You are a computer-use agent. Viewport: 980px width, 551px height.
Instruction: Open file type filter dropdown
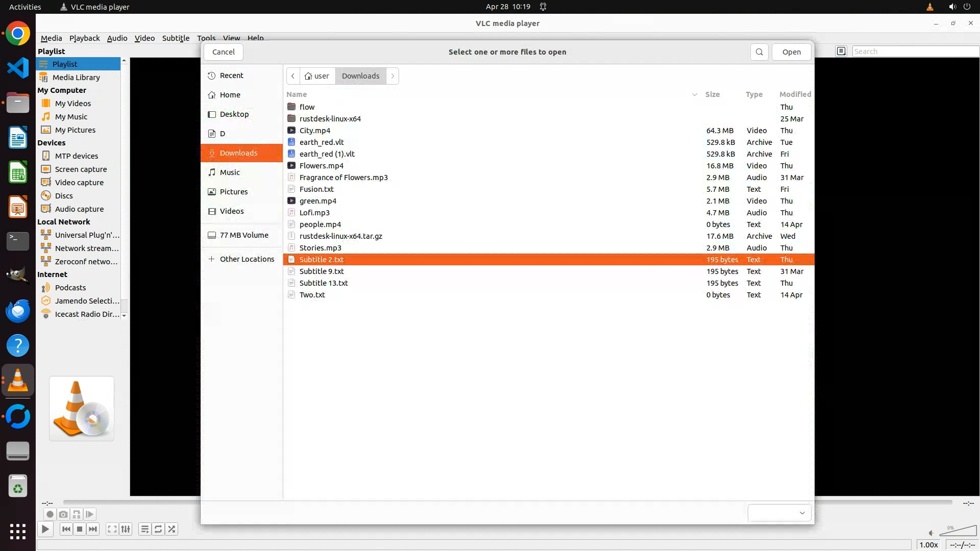click(779, 513)
